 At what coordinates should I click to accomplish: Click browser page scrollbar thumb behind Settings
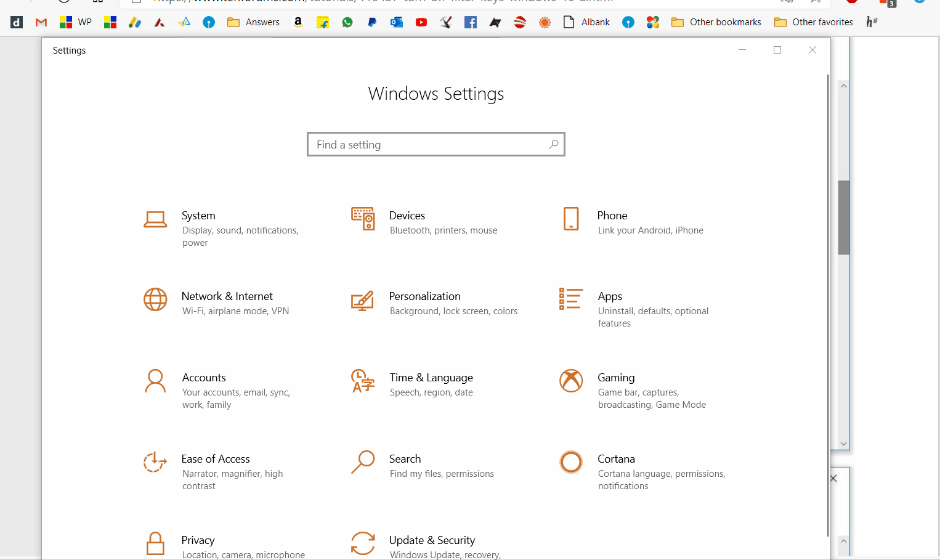click(844, 217)
